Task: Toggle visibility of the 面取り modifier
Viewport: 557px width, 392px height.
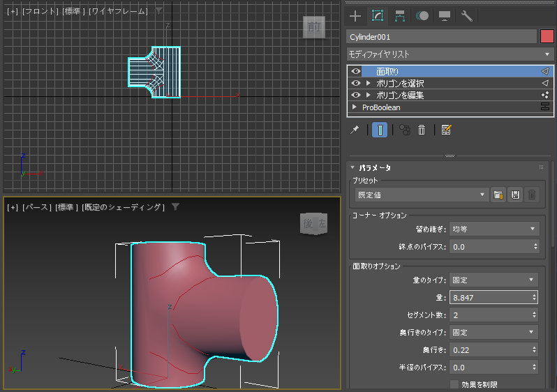Action: click(356, 71)
